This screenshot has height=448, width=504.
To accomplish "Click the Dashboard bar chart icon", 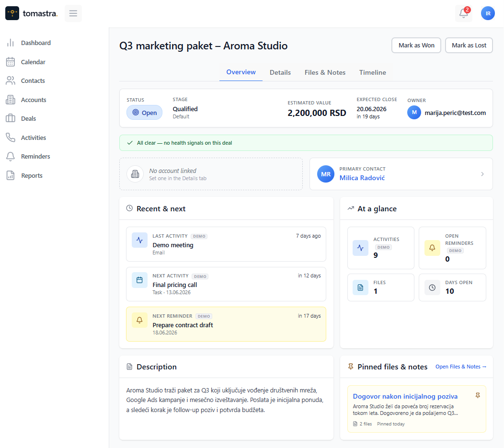I will tap(11, 43).
